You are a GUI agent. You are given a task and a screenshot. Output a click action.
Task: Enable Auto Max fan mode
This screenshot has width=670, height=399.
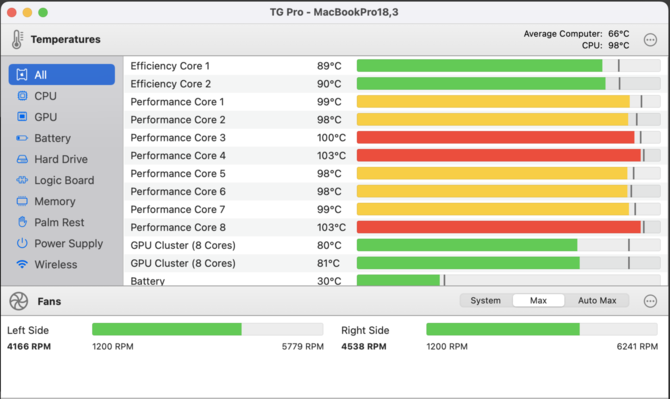597,300
